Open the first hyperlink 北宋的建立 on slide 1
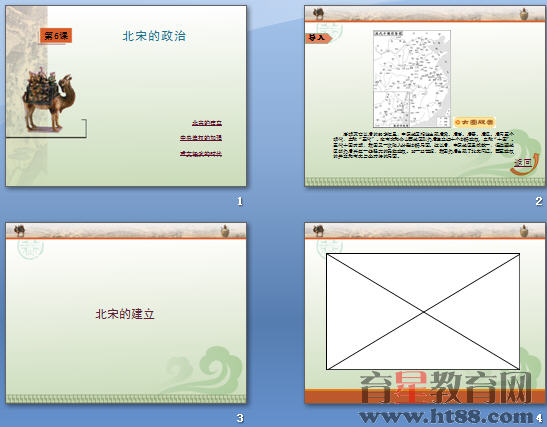The width and height of the screenshot is (547, 427). click(x=207, y=123)
